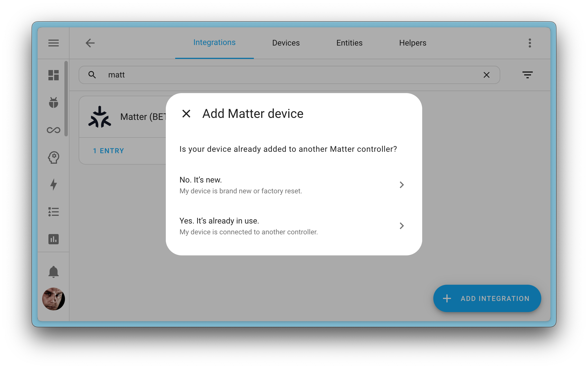
Task: Open Notifications via the bell icon
Action: click(x=53, y=272)
